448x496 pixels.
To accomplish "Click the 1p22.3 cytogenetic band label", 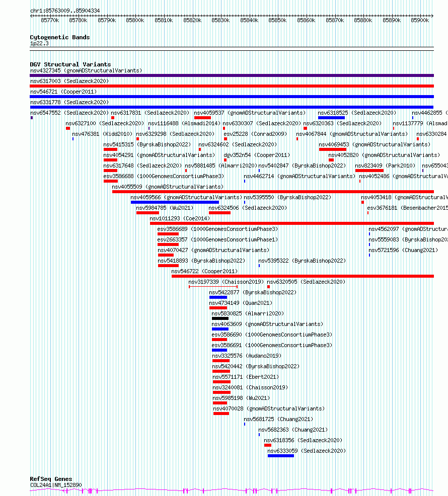I will [39, 43].
